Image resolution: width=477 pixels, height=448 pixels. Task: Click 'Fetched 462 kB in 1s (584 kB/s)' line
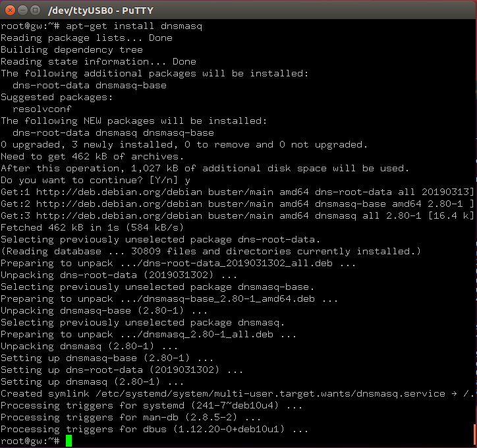92,228
